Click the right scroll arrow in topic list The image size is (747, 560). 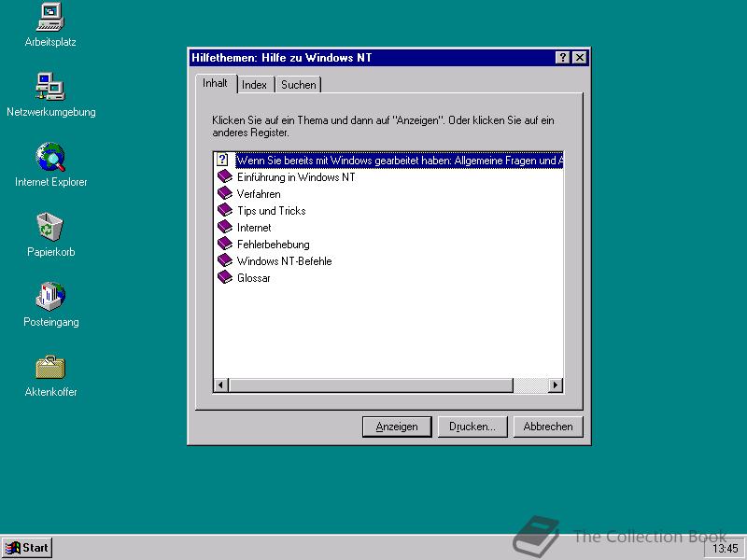click(x=555, y=385)
